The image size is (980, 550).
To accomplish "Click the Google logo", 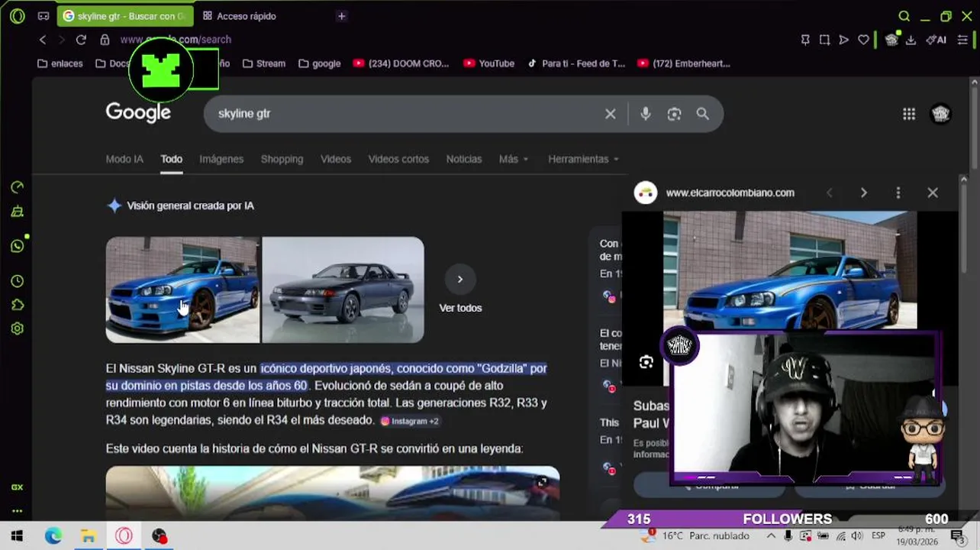I will tap(138, 113).
